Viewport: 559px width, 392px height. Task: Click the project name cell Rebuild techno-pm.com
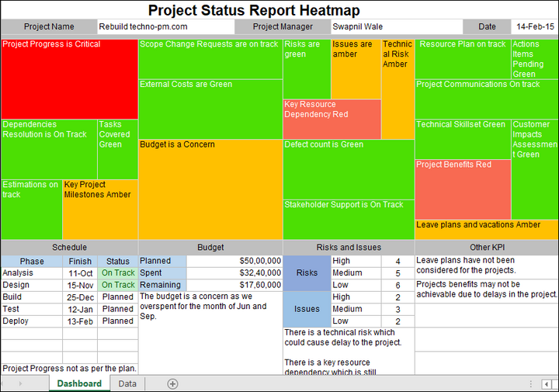tap(166, 26)
